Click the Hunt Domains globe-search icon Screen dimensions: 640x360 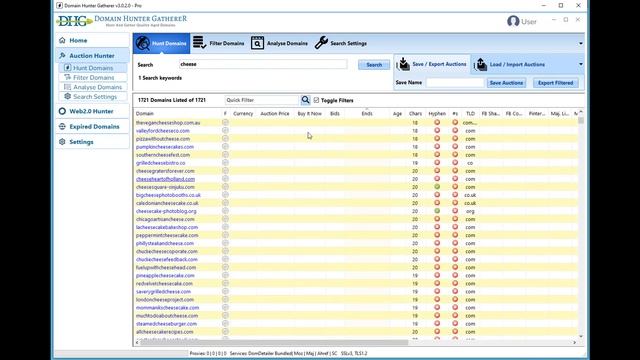pos(143,43)
